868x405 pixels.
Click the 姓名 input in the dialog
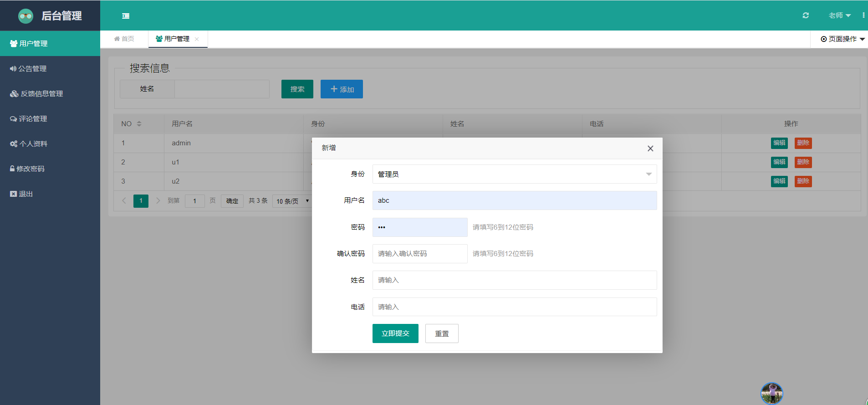coord(515,280)
